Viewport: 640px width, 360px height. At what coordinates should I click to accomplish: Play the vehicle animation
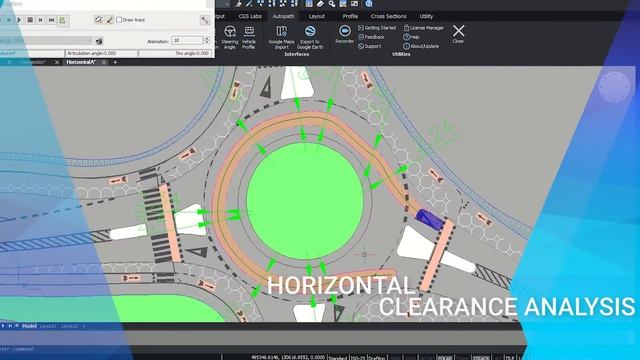click(19, 20)
